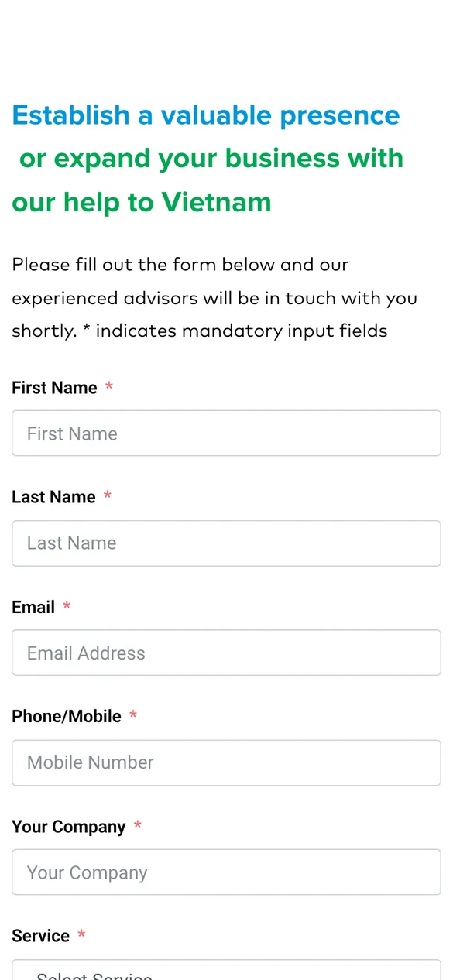
Task: Click into the Mobile Number field
Action: (226, 762)
